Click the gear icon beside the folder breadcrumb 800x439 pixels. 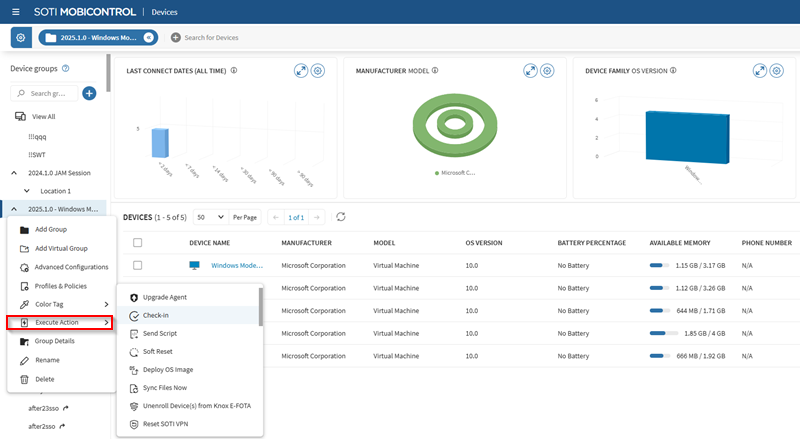tap(21, 37)
